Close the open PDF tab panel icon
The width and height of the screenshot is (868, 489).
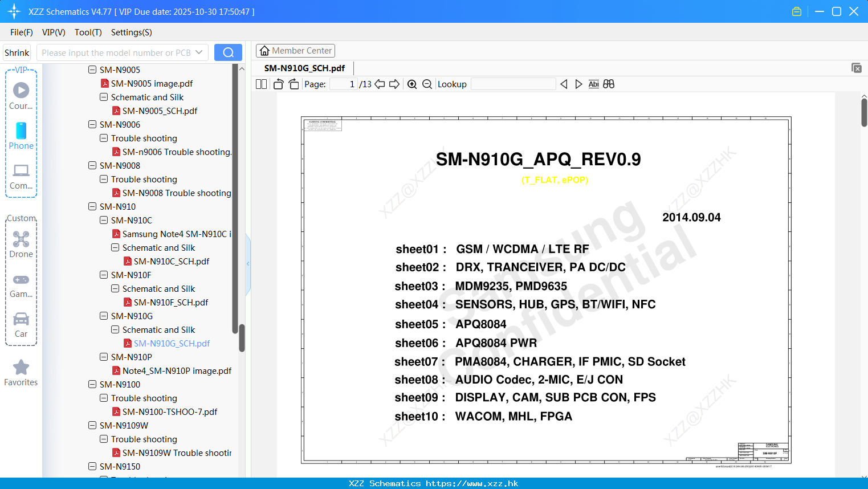[857, 68]
